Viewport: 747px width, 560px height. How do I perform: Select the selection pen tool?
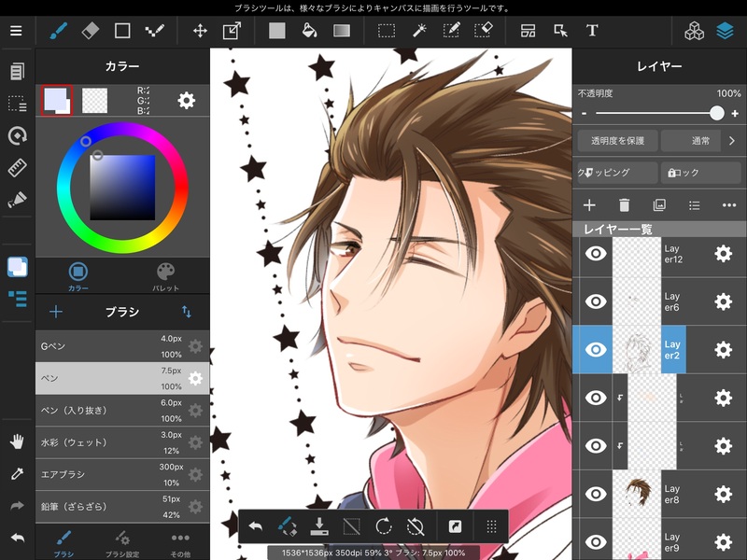click(x=451, y=31)
